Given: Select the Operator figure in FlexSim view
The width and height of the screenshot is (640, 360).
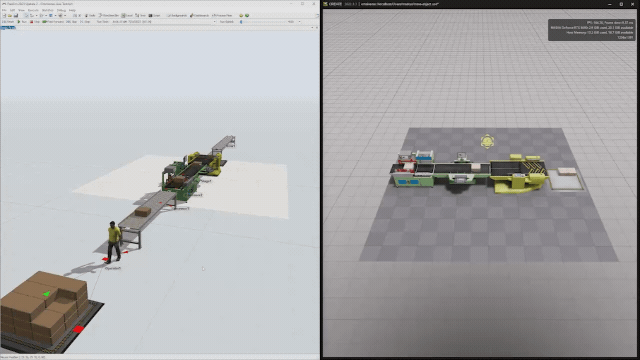Looking at the screenshot, I should 114,242.
